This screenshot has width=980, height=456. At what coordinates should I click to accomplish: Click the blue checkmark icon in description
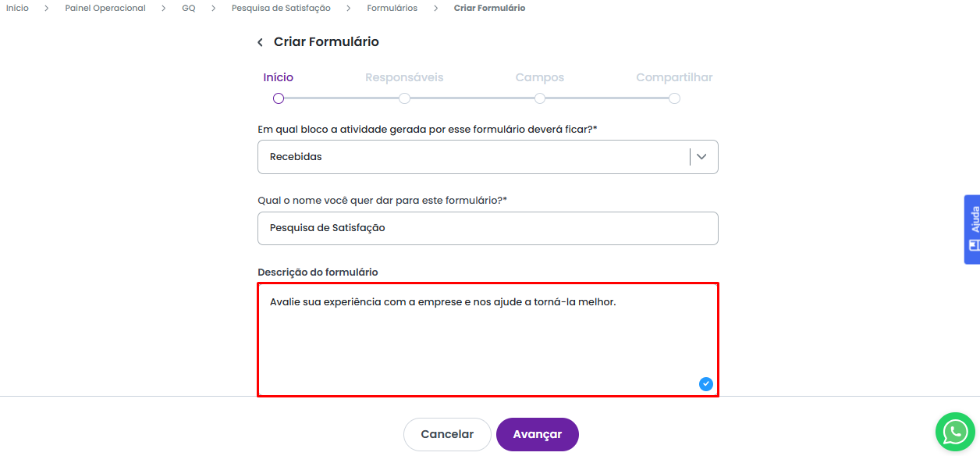[x=706, y=383]
